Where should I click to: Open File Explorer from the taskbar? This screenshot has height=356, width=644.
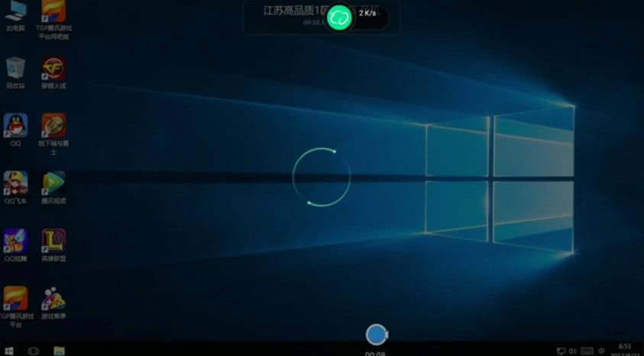59,351
